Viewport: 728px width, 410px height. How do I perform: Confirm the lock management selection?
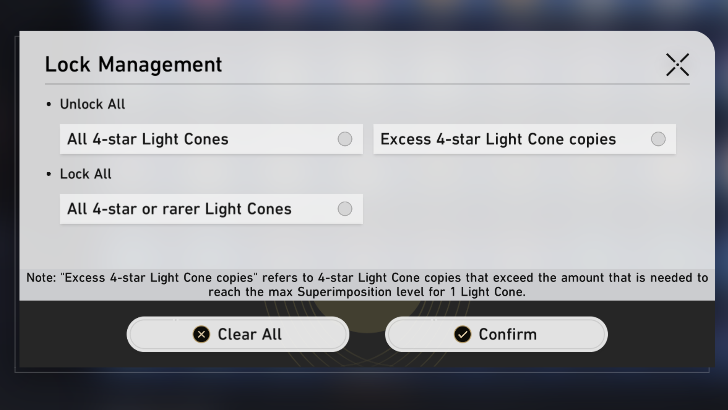pos(496,334)
